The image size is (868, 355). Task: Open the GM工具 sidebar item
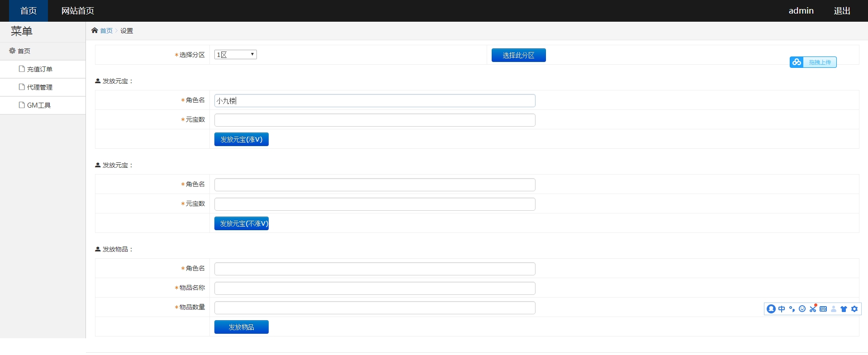tap(38, 105)
